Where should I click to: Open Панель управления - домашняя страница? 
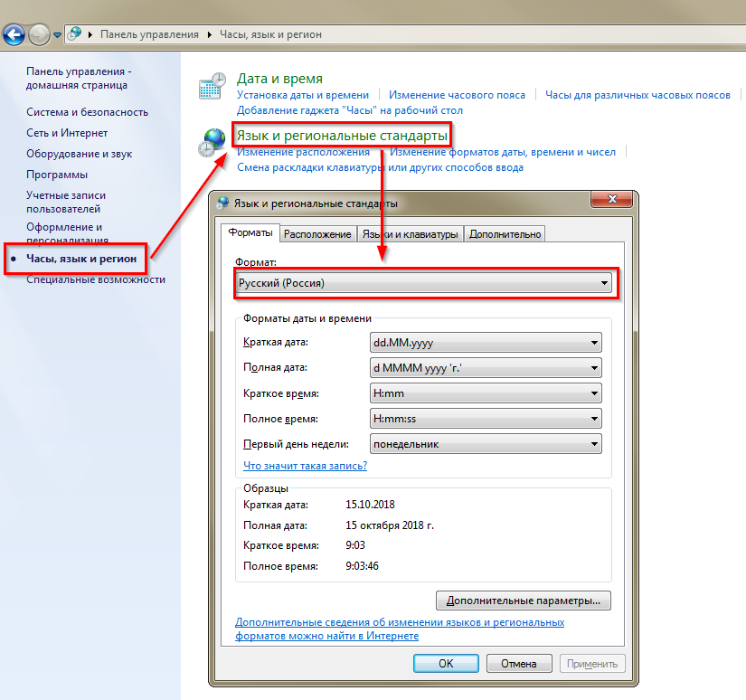tap(79, 78)
